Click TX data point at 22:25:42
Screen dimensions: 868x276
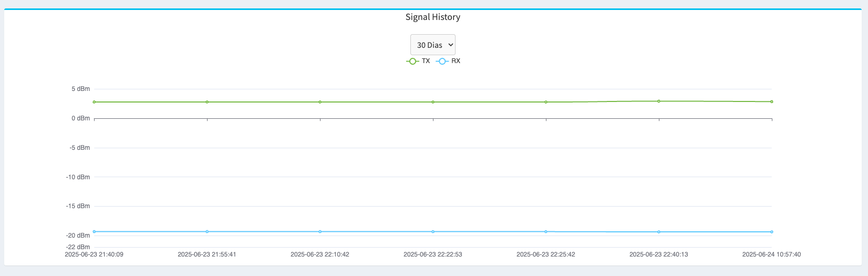(546, 102)
